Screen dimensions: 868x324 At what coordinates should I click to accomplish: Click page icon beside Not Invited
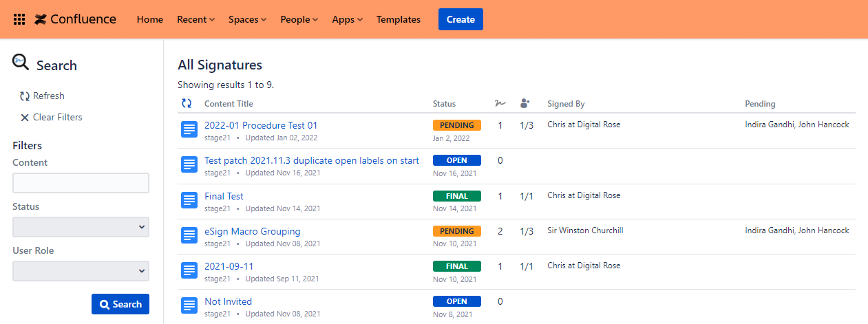[189, 305]
